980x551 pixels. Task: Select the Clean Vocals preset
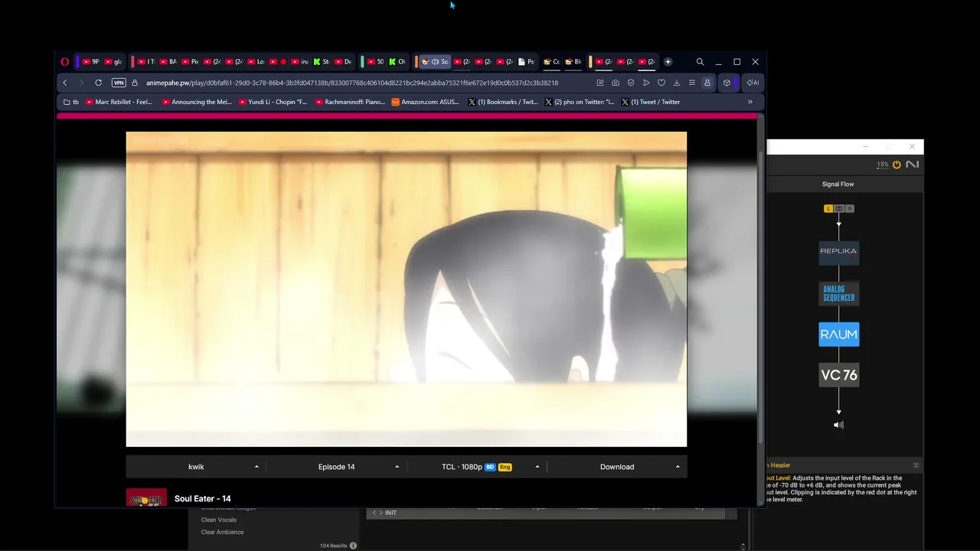coord(218,520)
